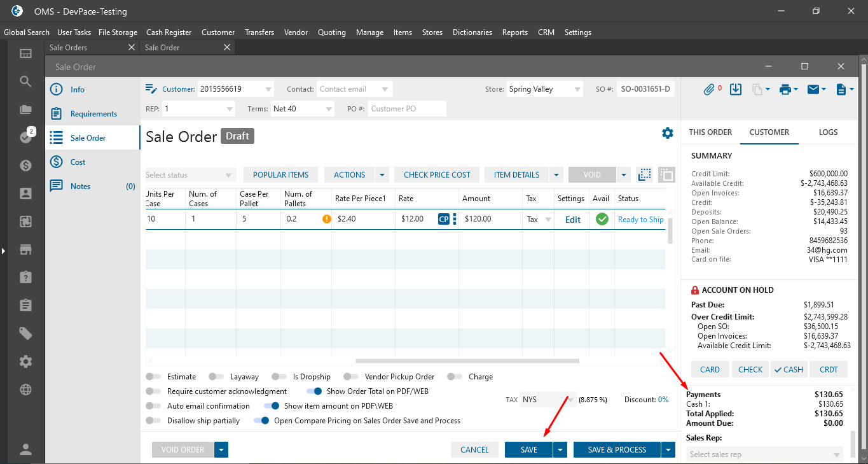868x464 pixels.
Task: Open the Requirements section
Action: click(93, 114)
